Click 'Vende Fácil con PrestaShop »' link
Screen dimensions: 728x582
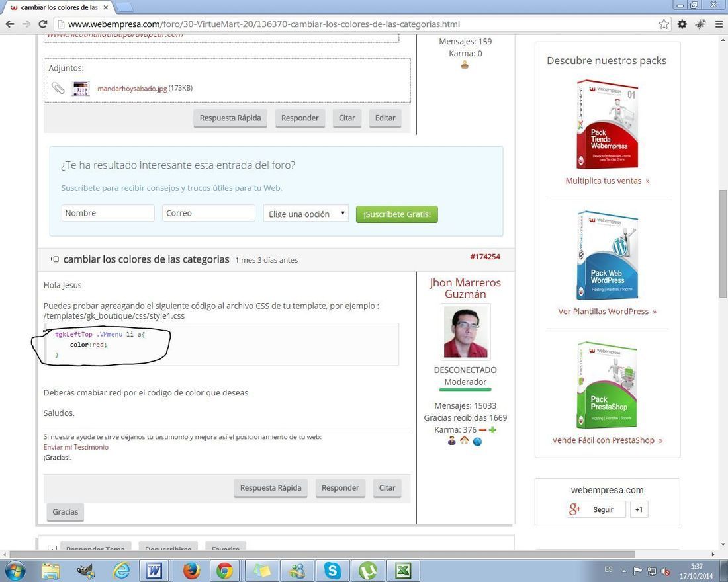coord(608,440)
